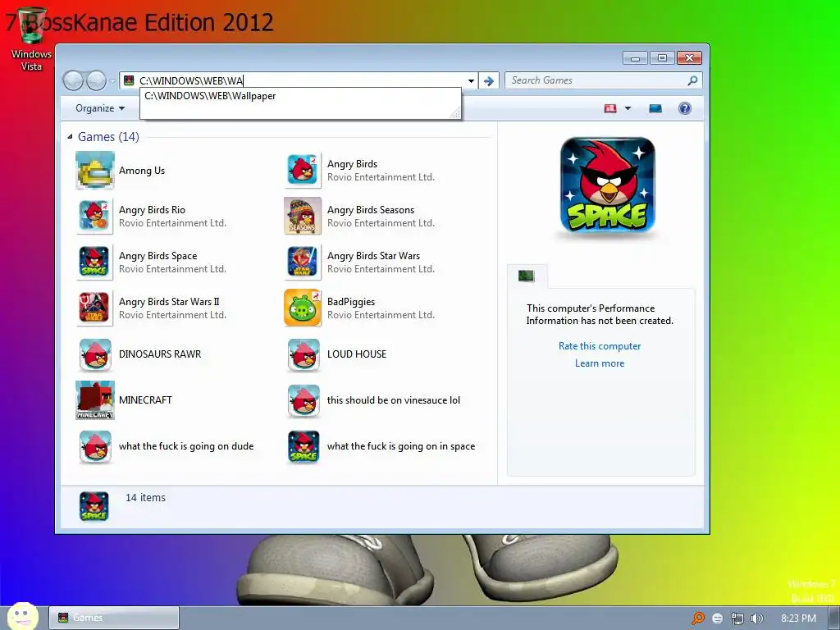Image resolution: width=840 pixels, height=630 pixels.
Task: Click the change view icon in toolbar
Action: click(610, 108)
